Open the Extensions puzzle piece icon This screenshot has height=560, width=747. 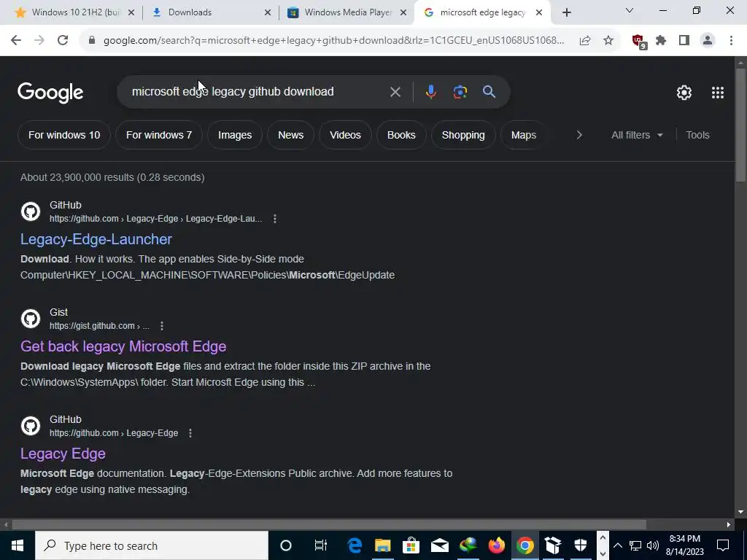click(x=661, y=41)
